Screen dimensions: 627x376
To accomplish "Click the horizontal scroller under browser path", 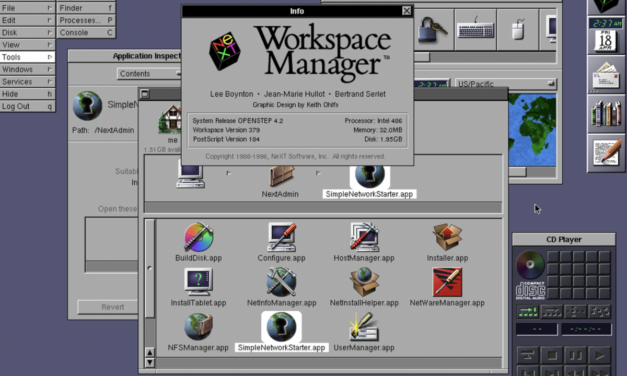I will (323, 207).
